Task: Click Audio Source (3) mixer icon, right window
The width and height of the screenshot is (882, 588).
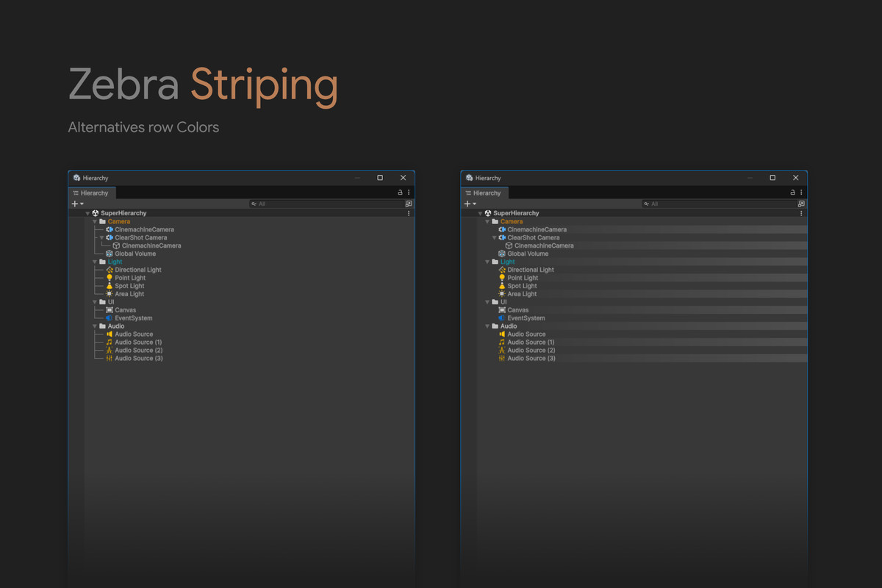Action: tap(502, 359)
